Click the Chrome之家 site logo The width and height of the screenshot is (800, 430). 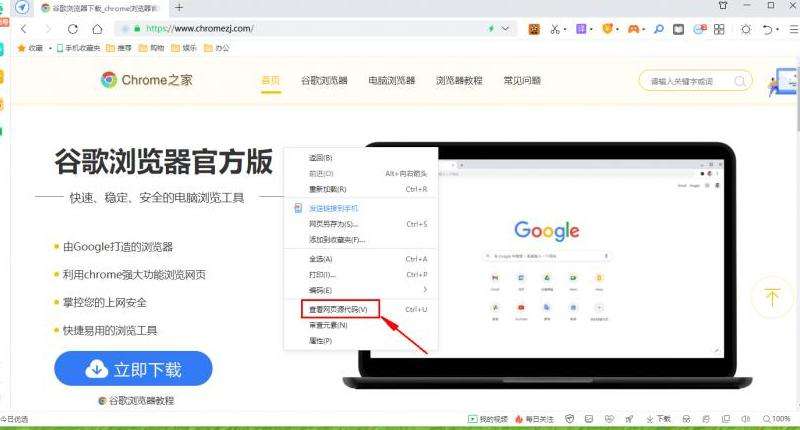[146, 80]
